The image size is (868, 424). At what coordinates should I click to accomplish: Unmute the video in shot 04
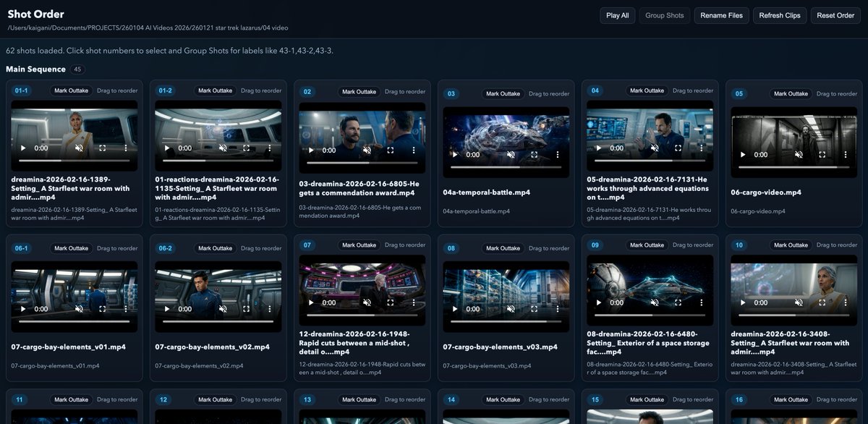655,148
